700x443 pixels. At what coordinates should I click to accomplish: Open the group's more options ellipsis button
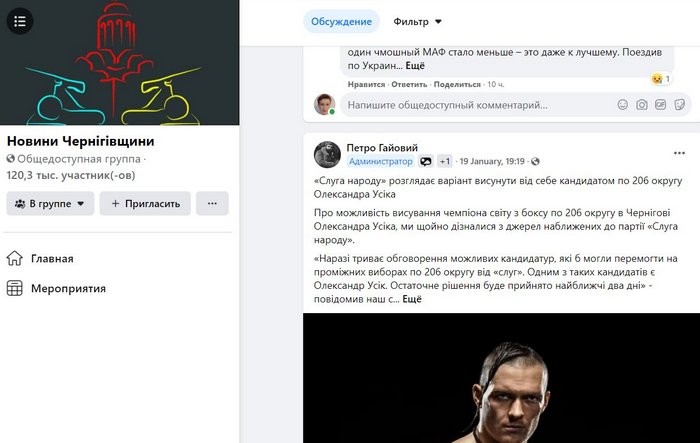point(212,204)
